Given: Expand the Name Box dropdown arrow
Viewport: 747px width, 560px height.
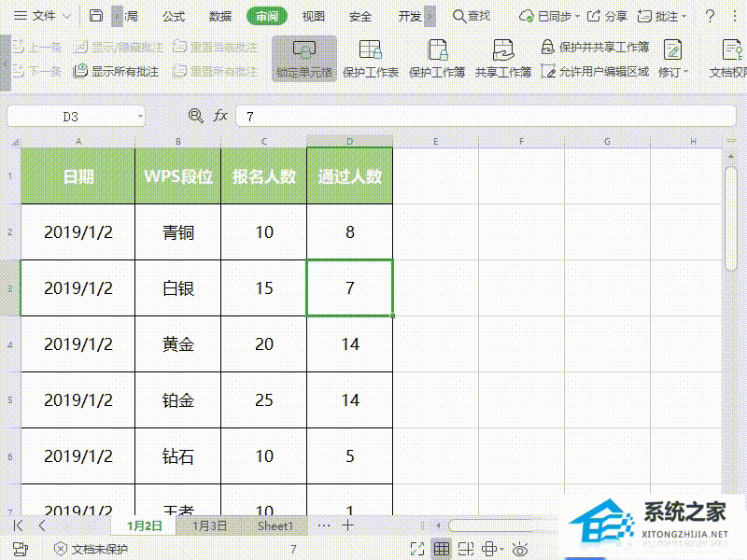Looking at the screenshot, I should 140,117.
